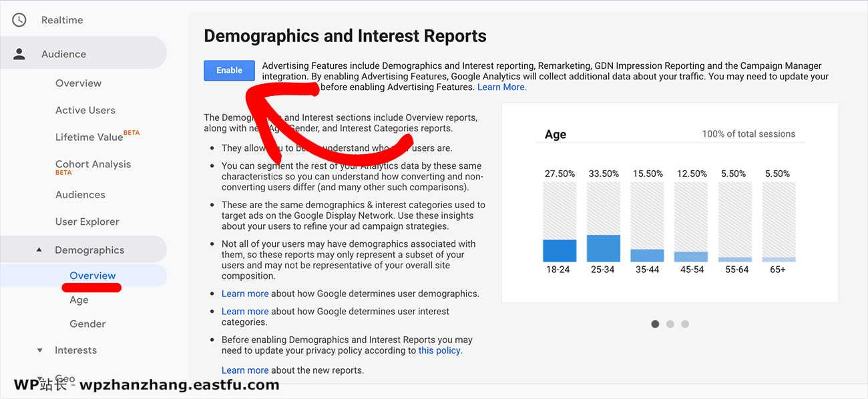This screenshot has height=399, width=868.
Task: Open the "Learn More" link about Advertising Features
Action: [501, 86]
